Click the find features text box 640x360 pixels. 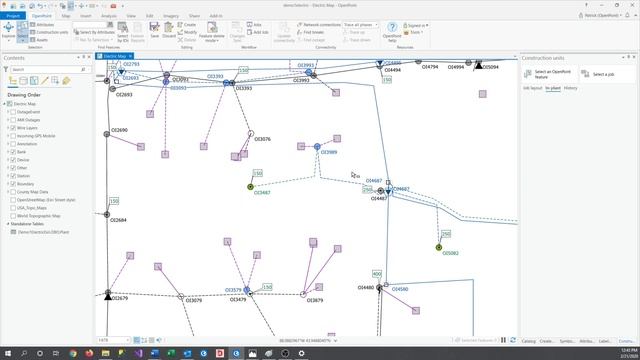click(x=90, y=25)
